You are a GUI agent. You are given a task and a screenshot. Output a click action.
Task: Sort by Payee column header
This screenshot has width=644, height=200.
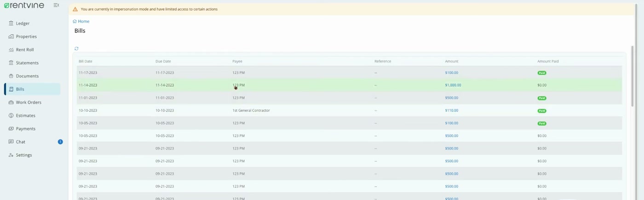(x=237, y=61)
